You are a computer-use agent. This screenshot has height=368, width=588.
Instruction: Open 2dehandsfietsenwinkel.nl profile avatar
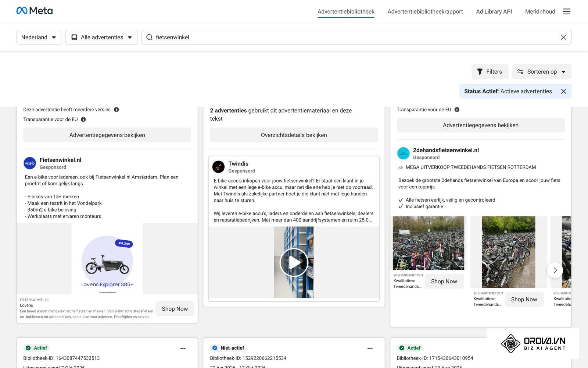[x=403, y=153]
